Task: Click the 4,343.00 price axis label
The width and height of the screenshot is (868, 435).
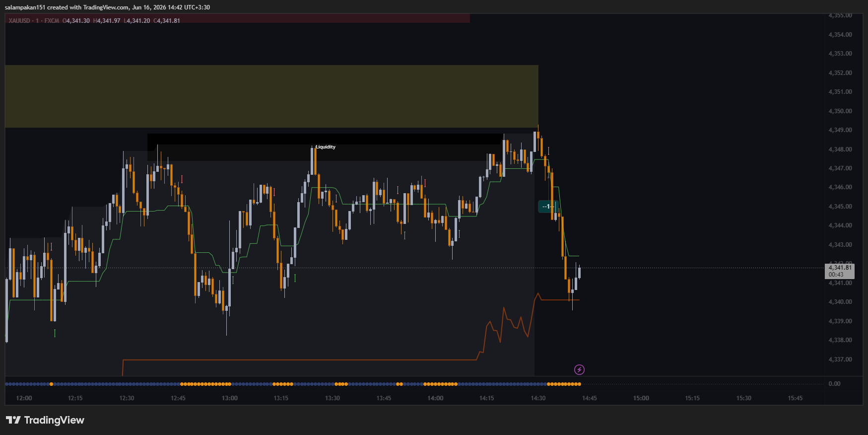Action: (840, 245)
